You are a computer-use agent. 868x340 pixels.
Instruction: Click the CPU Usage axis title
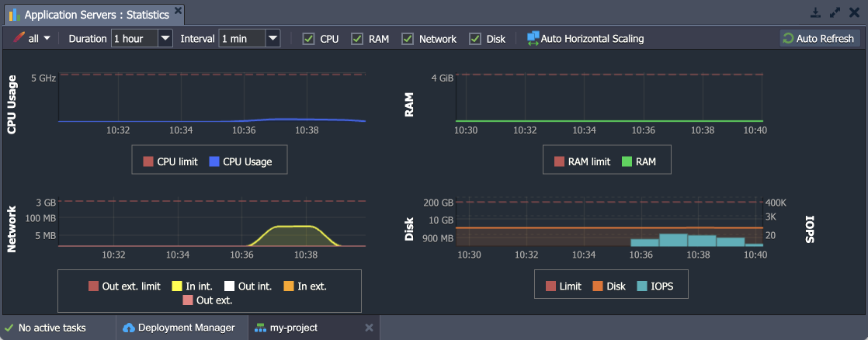coord(12,105)
